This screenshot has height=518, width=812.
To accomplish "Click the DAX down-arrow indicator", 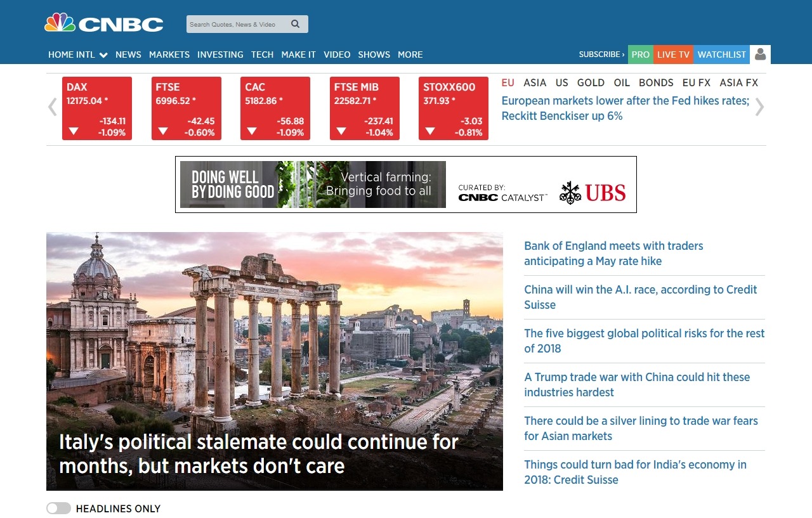I will [74, 131].
